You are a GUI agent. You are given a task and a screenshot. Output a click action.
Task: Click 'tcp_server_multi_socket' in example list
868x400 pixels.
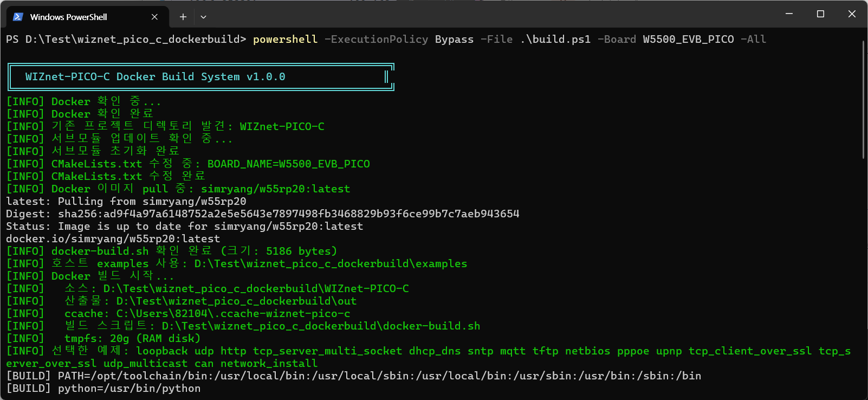click(x=327, y=351)
